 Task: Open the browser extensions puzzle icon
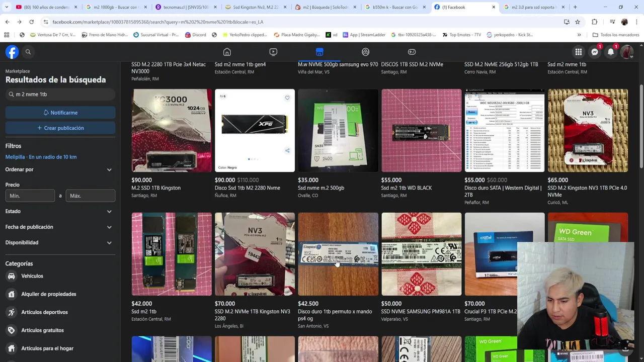pos(595,22)
